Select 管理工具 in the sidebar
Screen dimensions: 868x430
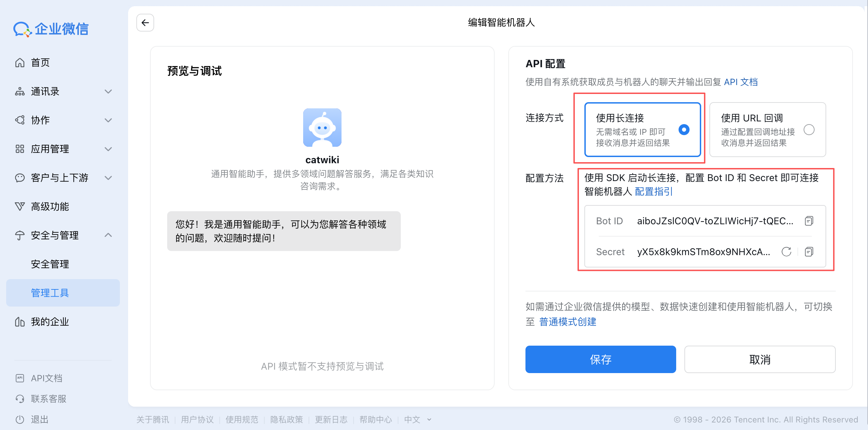pos(50,292)
